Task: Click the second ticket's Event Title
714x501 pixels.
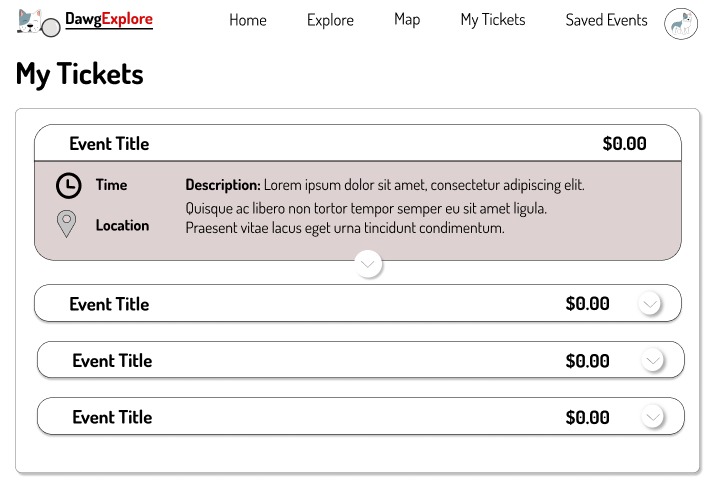Action: coord(109,305)
